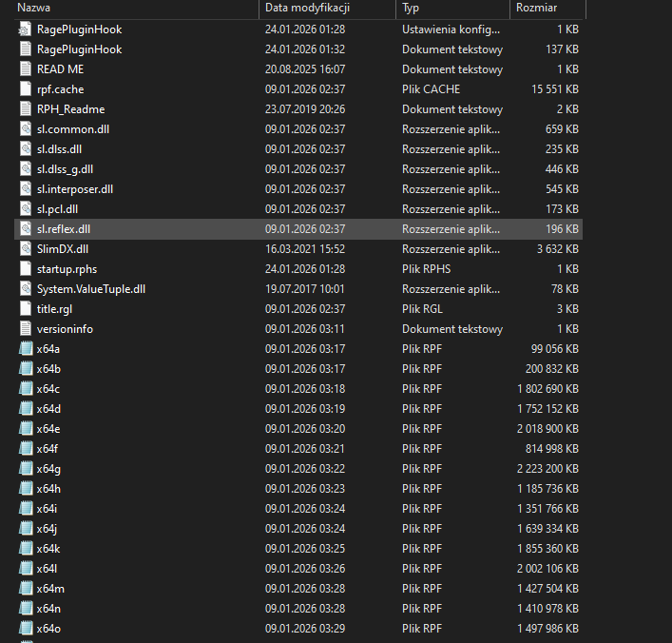Select the sl.dlss.dll file icon
This screenshot has height=643, width=672.
tap(26, 149)
